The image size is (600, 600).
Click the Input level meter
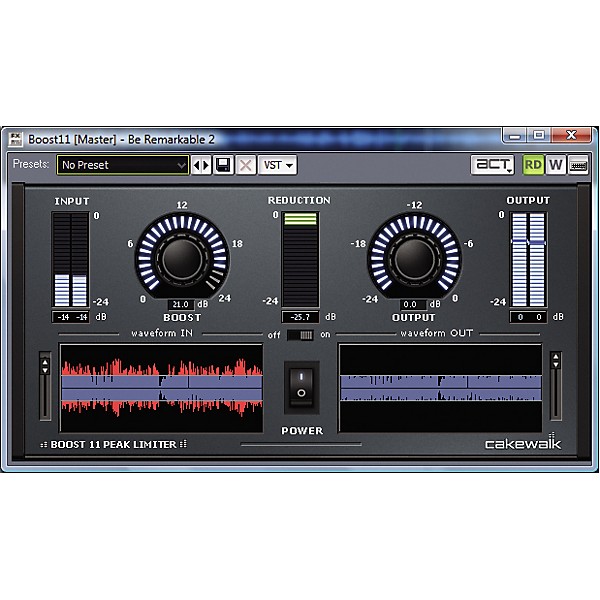tap(71, 259)
